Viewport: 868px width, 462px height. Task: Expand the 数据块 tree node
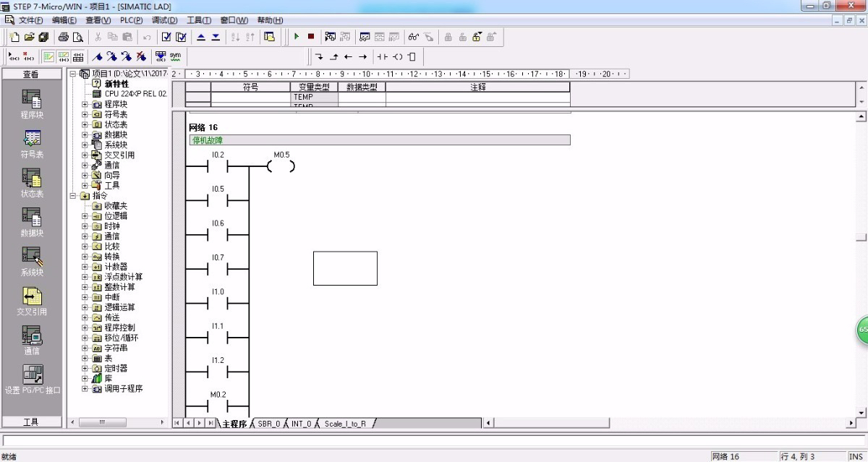coord(85,134)
